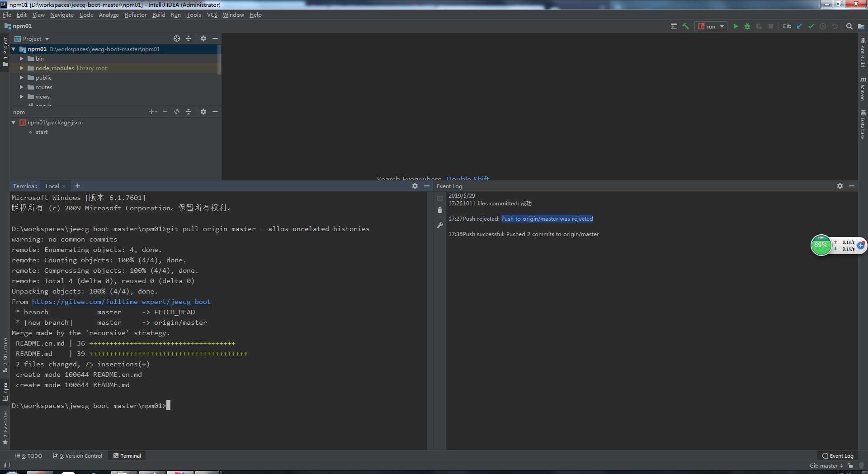Hide the Event Log panel
The image size is (868, 474).
[x=852, y=186]
